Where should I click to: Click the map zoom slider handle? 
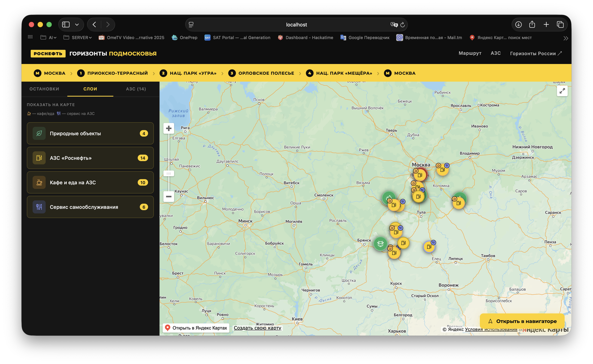169,173
